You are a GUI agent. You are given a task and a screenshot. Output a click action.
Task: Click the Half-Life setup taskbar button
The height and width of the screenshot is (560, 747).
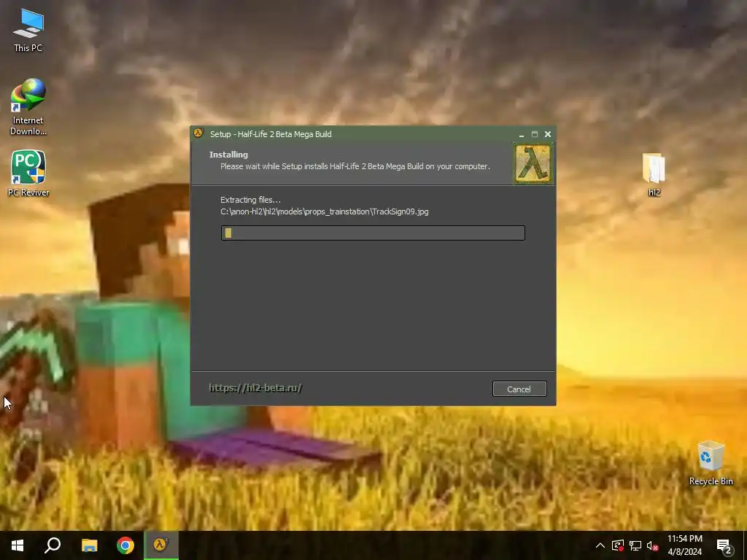click(161, 545)
